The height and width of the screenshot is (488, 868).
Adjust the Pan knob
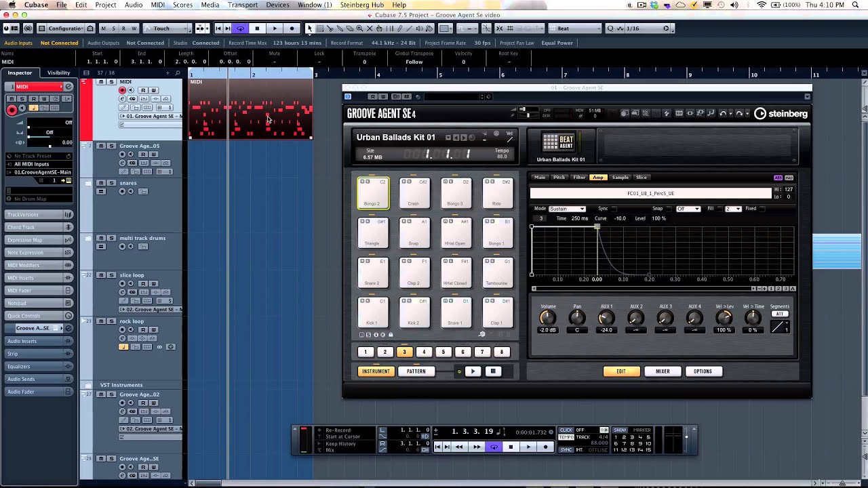click(x=577, y=318)
